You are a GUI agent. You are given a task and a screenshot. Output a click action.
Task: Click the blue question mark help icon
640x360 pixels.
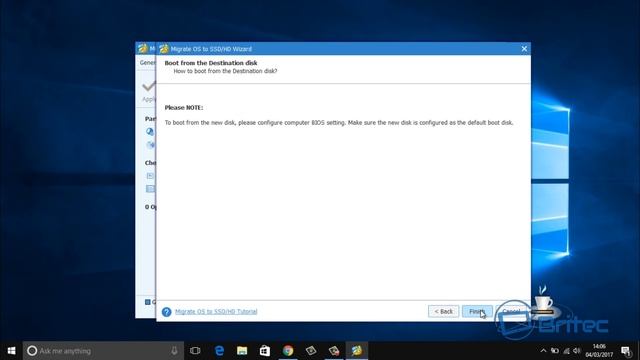pos(167,312)
